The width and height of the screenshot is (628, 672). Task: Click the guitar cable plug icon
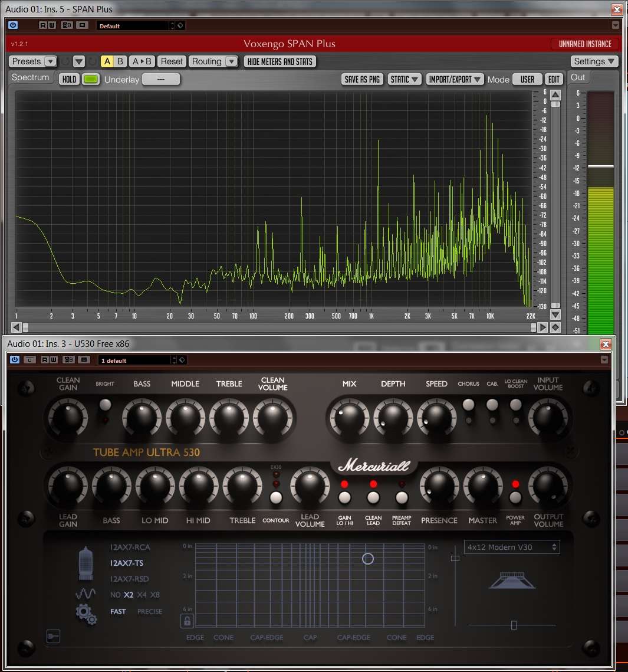tap(53, 637)
